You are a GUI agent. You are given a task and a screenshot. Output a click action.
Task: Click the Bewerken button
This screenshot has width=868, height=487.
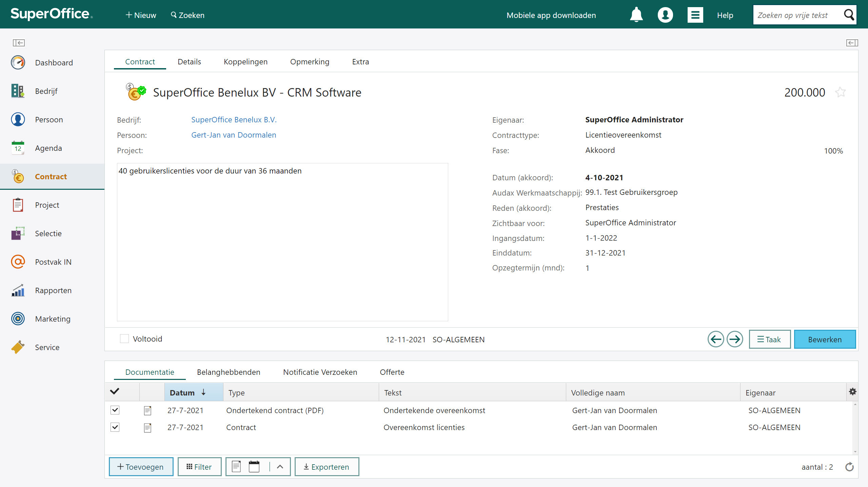pyautogui.click(x=825, y=339)
